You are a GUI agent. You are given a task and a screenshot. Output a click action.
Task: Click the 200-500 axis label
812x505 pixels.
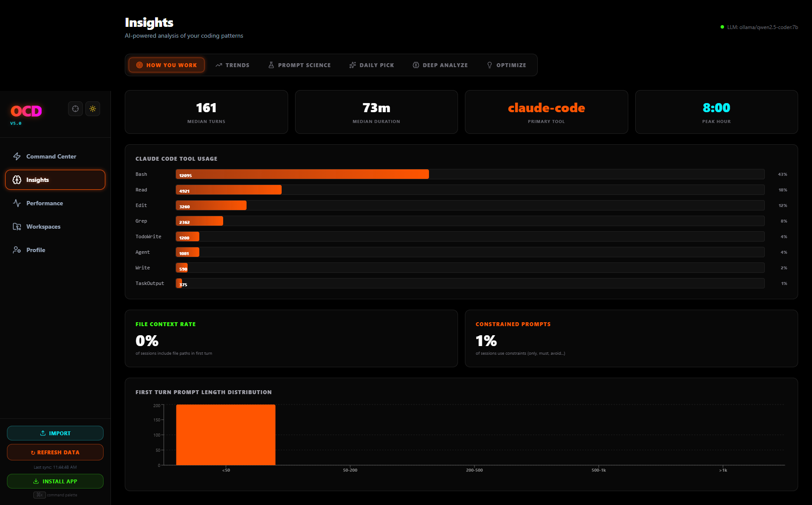coord(474,470)
